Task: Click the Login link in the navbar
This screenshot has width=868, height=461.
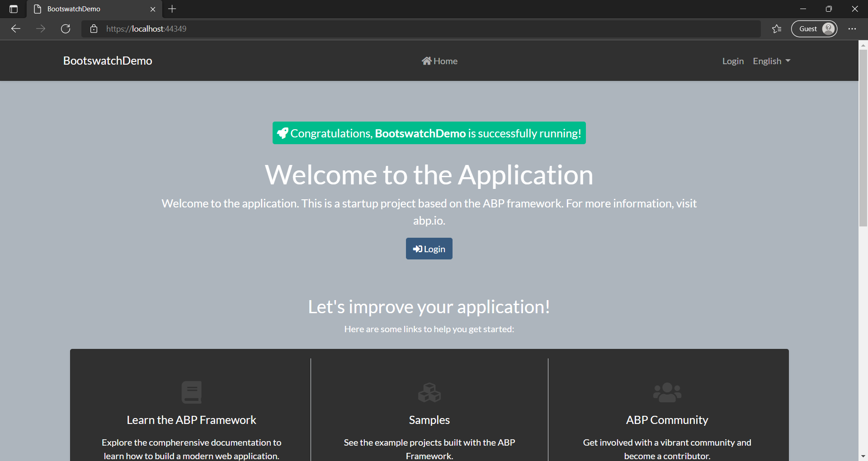Action: pyautogui.click(x=733, y=61)
